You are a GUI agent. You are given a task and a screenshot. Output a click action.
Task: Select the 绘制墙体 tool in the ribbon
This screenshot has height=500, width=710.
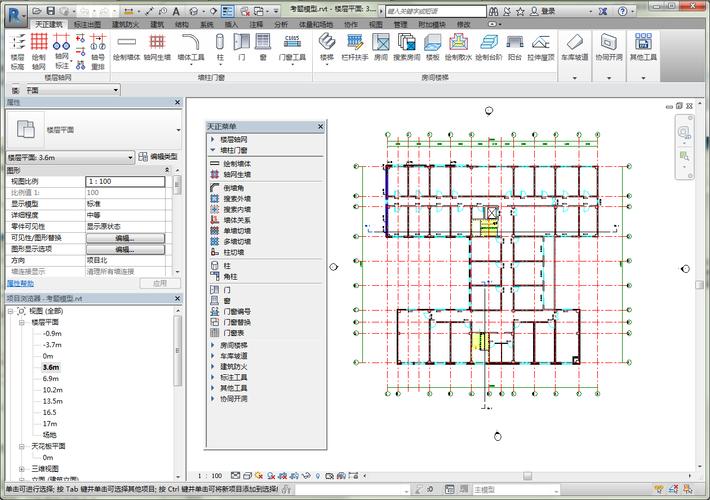(x=127, y=45)
